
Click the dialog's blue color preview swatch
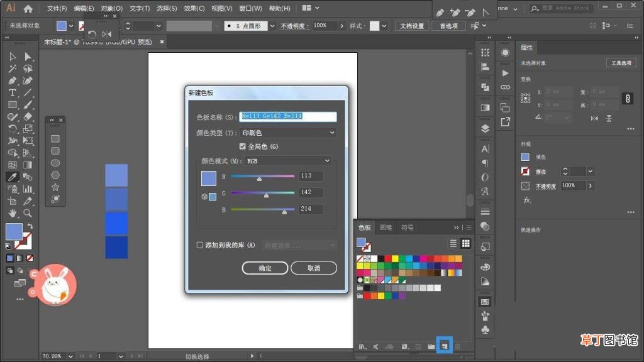coord(209,178)
